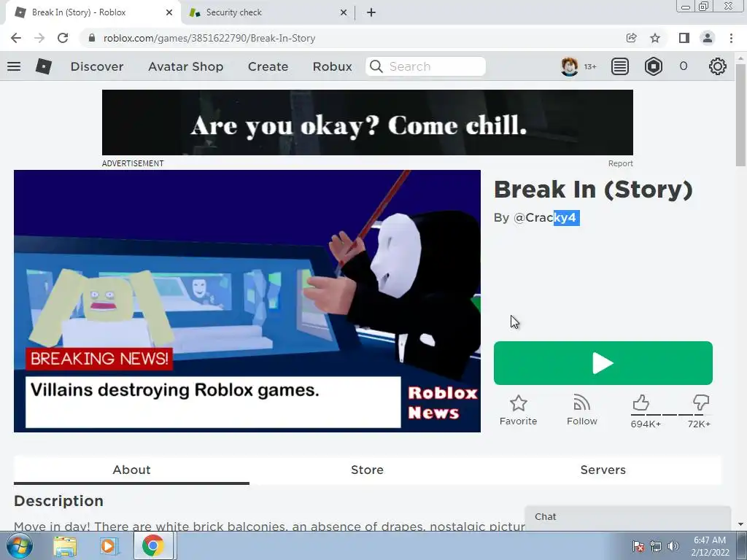This screenshot has width=747, height=560.
Task: Open Windows Explorer from taskbar
Action: coord(65,545)
